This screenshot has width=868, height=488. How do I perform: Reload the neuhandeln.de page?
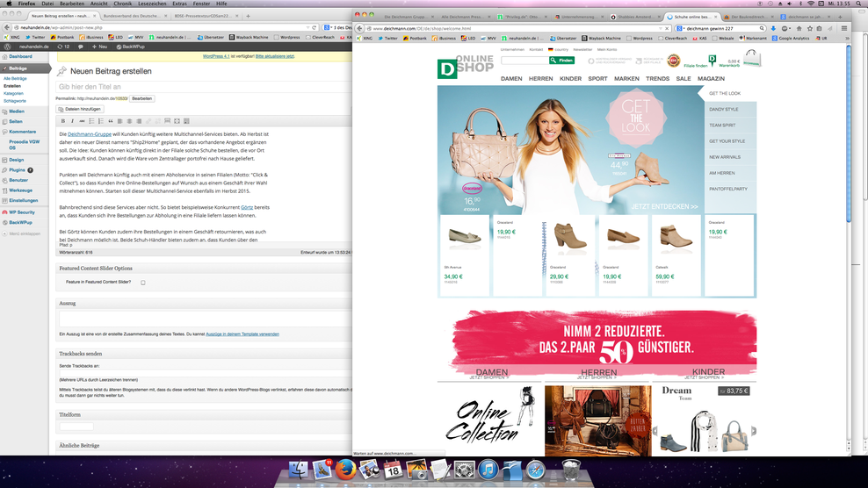click(314, 27)
